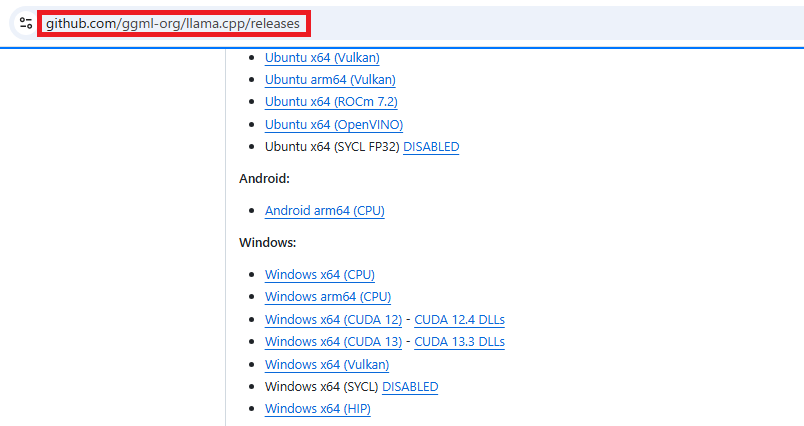
Task: Open the Ubuntu x64 (Vulkan) download link
Action: (x=322, y=58)
